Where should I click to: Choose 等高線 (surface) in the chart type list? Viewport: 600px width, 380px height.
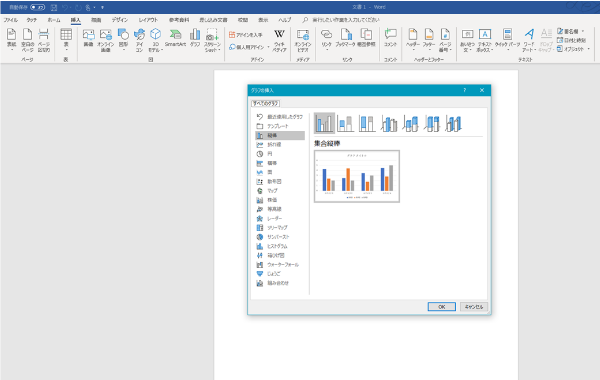[280, 209]
